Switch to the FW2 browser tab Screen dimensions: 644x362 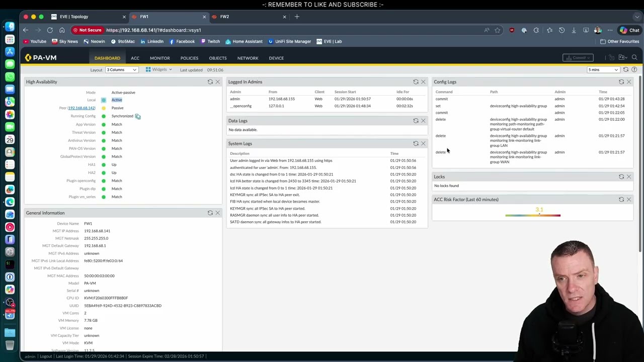tap(248, 17)
